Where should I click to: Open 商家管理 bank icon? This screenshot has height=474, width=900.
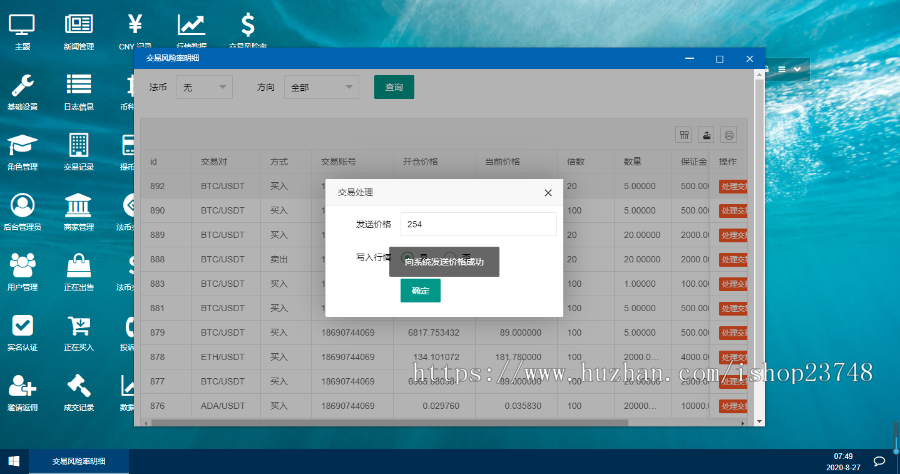click(x=79, y=212)
